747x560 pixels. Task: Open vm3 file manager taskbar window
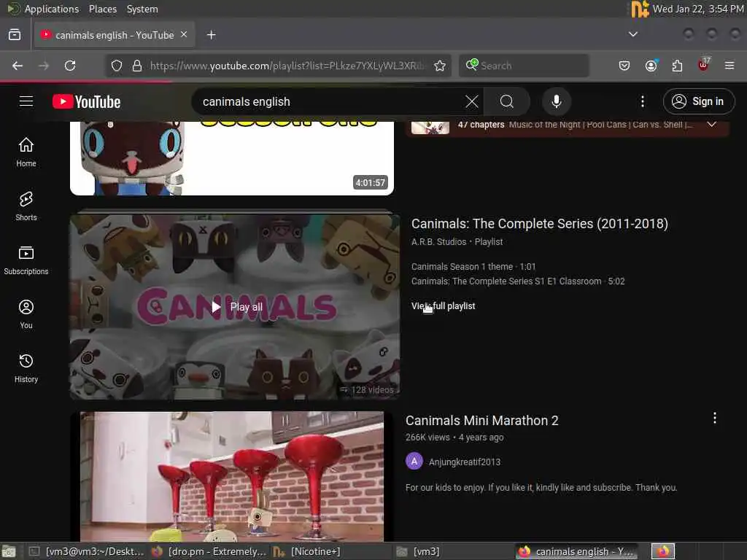(x=452, y=551)
